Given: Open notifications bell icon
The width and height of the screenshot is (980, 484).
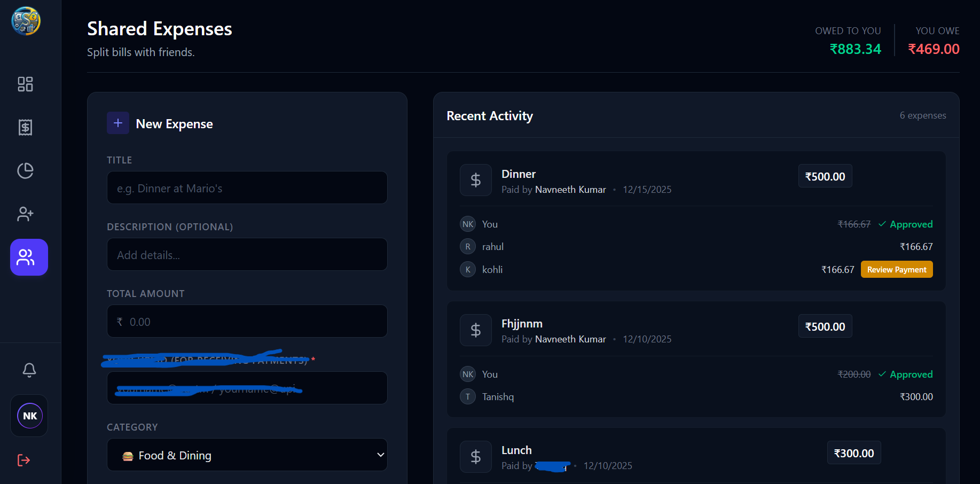Looking at the screenshot, I should click(x=29, y=370).
